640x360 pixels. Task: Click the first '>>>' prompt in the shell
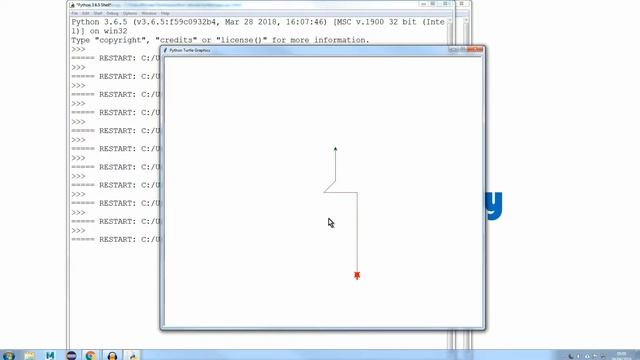coord(78,49)
